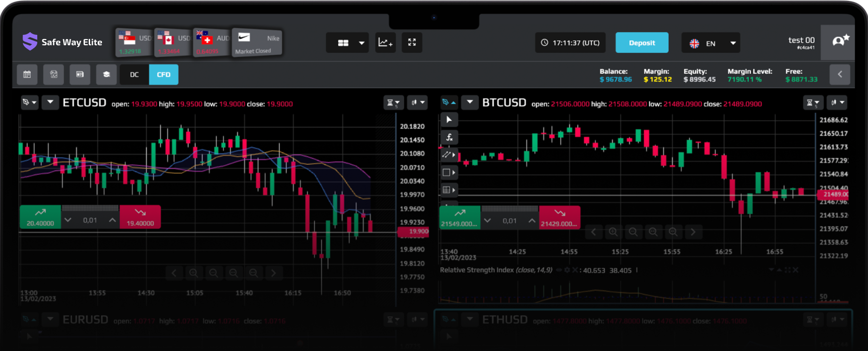Click the BTCUSD 0,01 volume field

(x=509, y=221)
